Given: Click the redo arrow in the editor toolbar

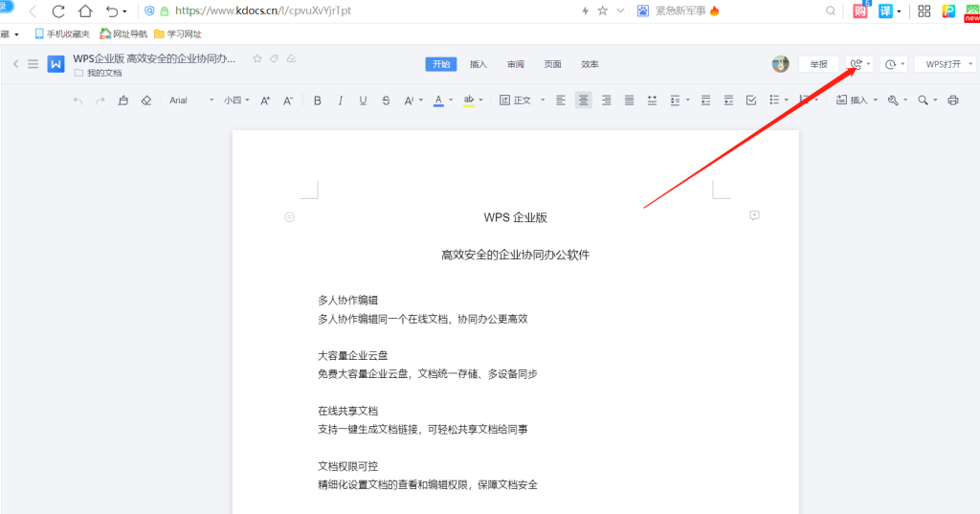Looking at the screenshot, I should (100, 101).
